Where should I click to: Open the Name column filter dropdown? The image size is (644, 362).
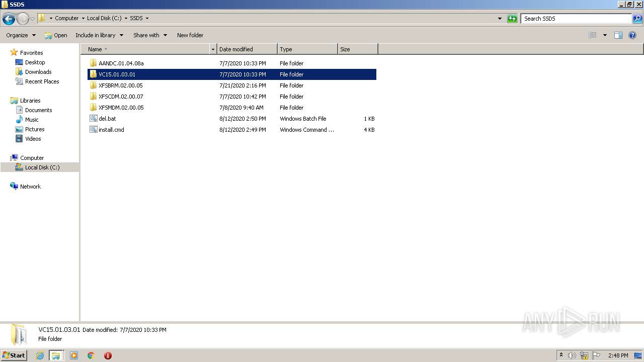(x=213, y=49)
